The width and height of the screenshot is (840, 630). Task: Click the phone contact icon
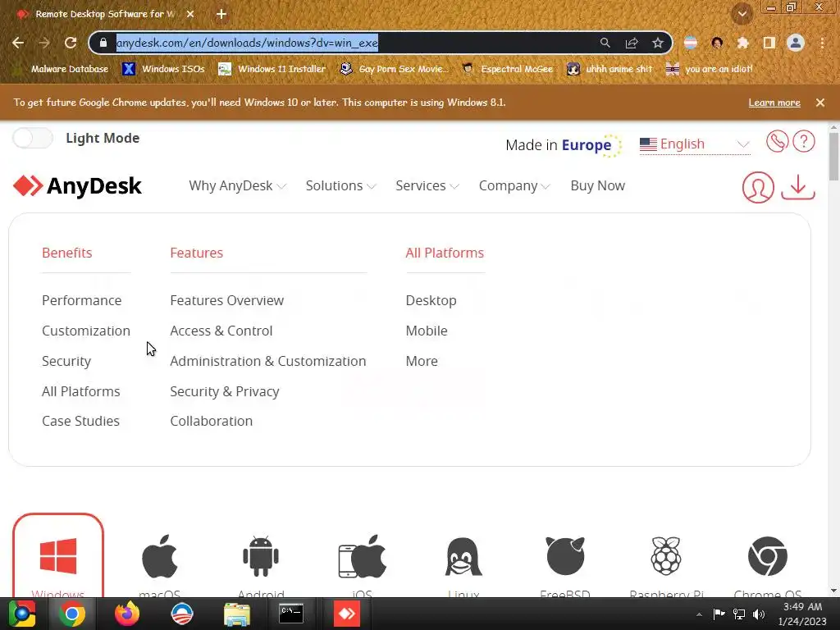[777, 142]
